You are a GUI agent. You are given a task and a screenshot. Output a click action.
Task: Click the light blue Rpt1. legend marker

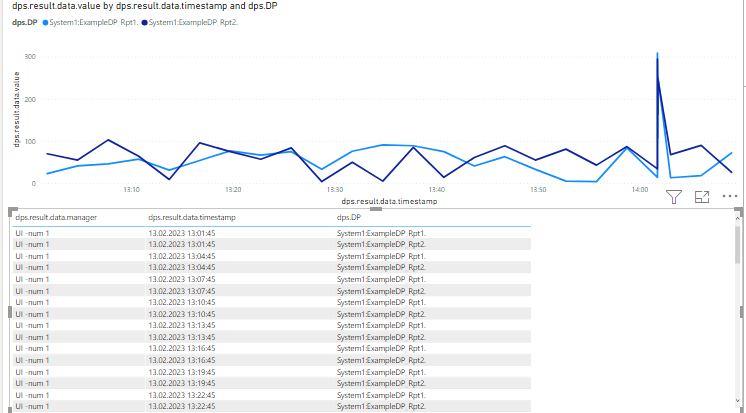coord(44,22)
